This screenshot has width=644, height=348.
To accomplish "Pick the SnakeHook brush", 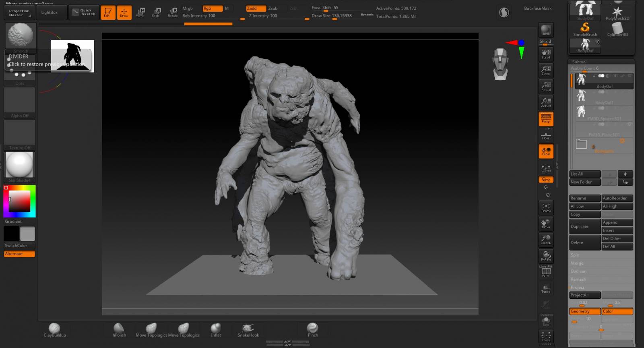I will 248,329.
